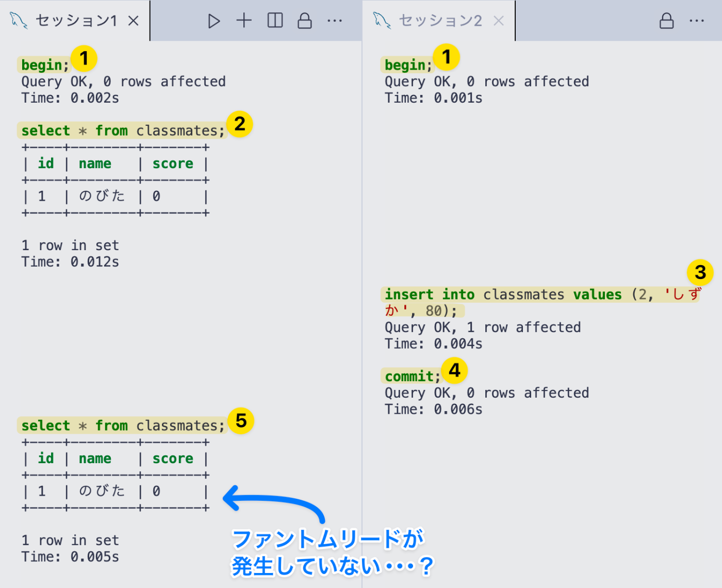Viewport: 722px width, 588px height.
Task: Click 'Time: 0.001s' in セッション2
Action: [434, 98]
